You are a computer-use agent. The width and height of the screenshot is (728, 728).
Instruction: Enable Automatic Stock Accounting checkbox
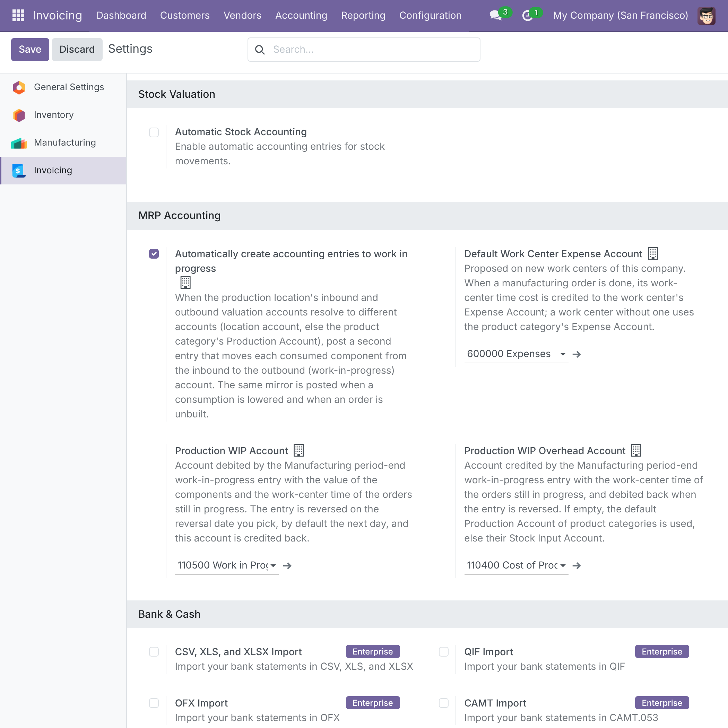(154, 132)
